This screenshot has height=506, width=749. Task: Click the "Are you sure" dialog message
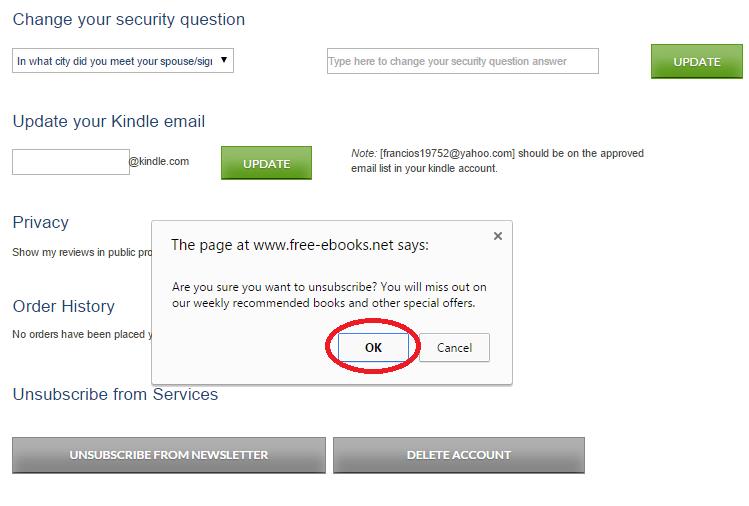[x=329, y=294]
